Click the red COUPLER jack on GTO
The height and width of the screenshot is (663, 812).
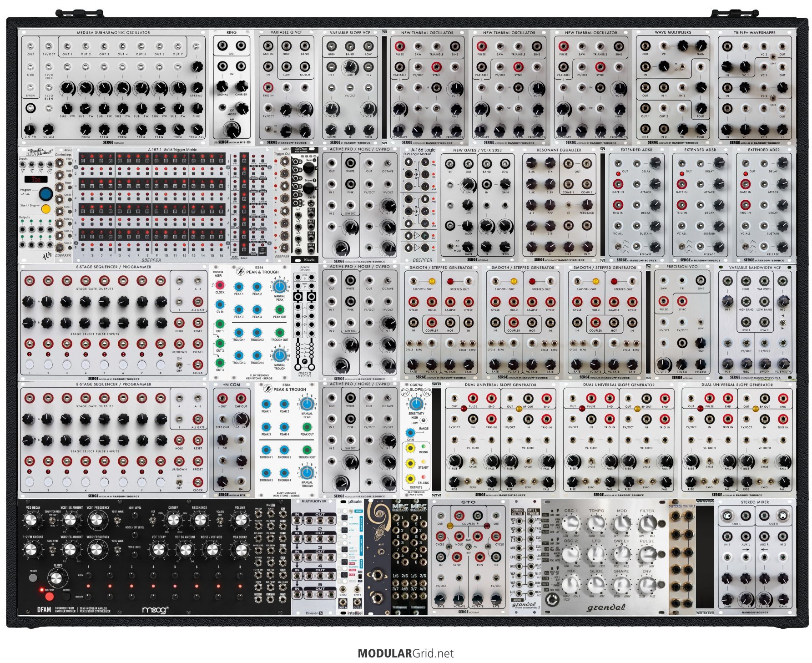[x=459, y=515]
